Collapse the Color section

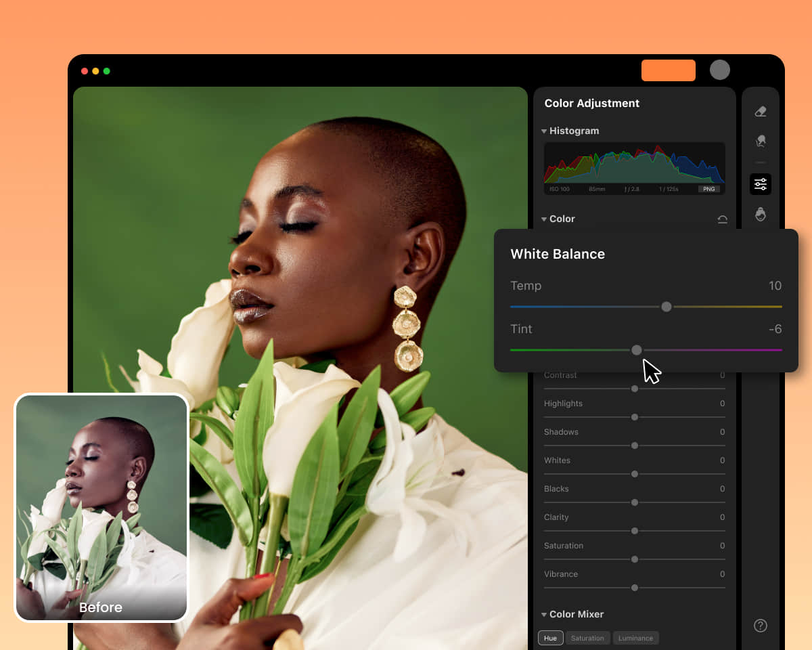click(x=544, y=219)
